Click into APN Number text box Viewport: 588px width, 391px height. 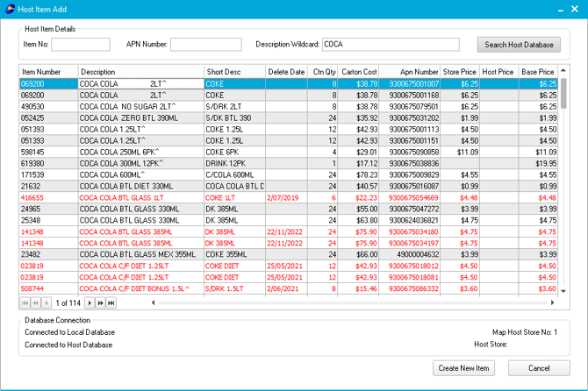205,45
